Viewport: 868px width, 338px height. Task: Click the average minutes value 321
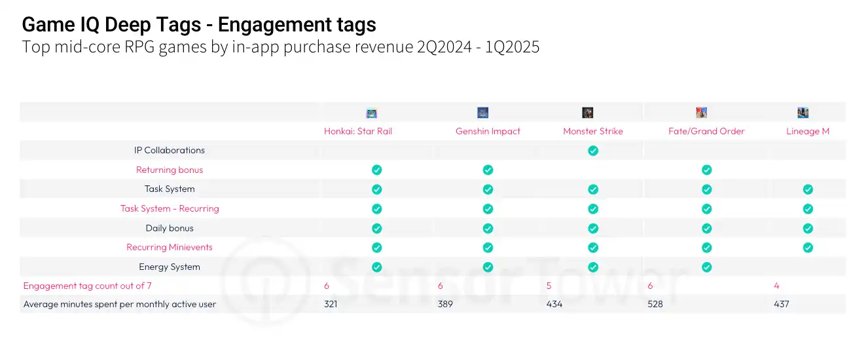click(x=332, y=305)
